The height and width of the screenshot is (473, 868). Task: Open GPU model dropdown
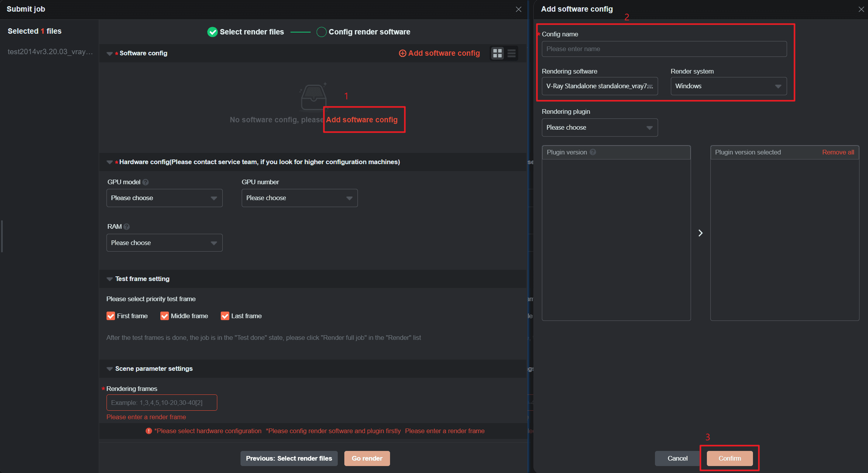[164, 198]
